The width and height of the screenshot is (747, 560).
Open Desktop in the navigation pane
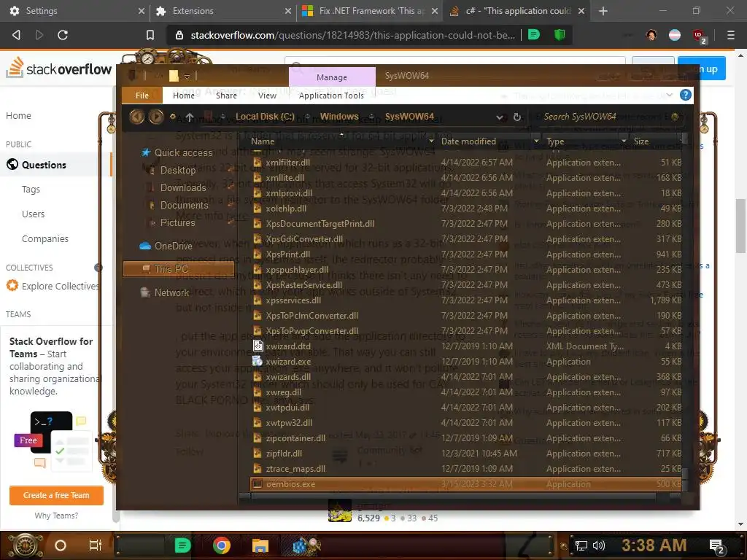(x=178, y=170)
